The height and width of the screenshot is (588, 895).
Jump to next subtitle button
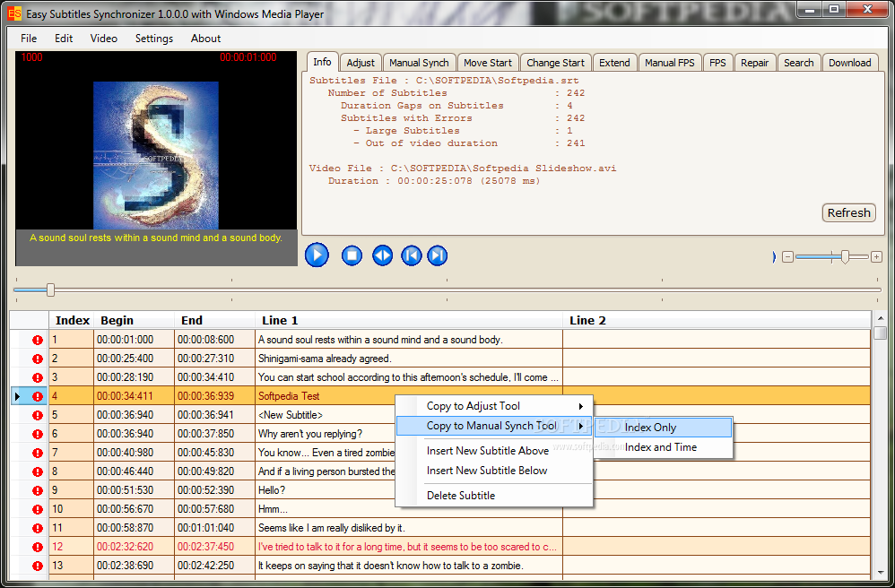(x=438, y=255)
